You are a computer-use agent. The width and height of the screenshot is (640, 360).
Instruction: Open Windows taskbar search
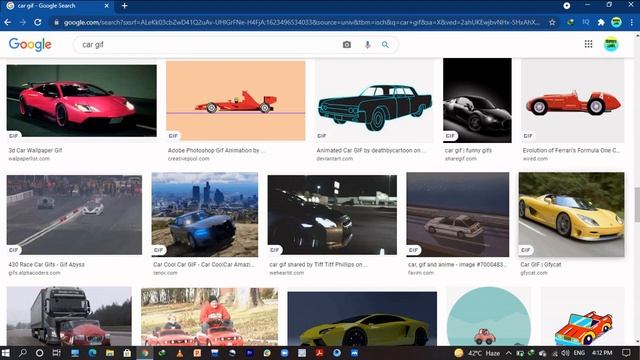[x=22, y=353]
